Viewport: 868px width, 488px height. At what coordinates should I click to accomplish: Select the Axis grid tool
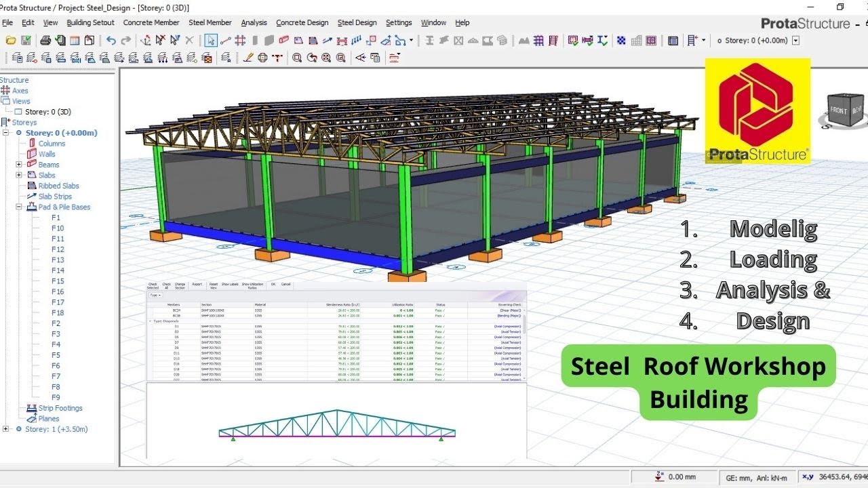[x=240, y=40]
